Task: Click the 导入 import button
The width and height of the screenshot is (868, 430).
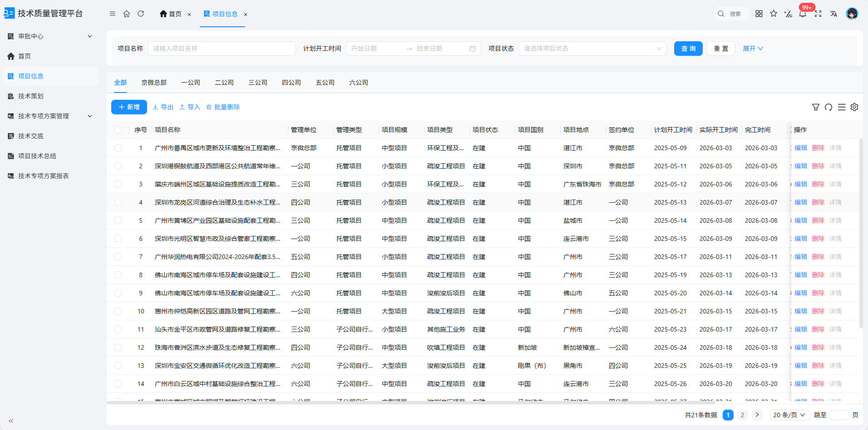Action: (x=190, y=107)
